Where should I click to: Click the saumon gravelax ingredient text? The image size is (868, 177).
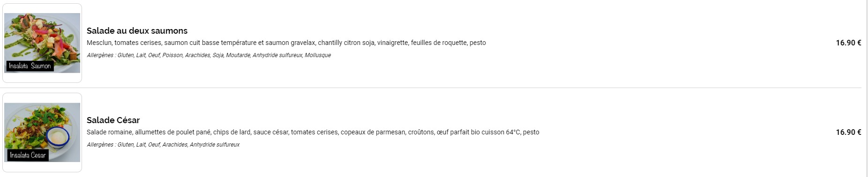click(290, 43)
